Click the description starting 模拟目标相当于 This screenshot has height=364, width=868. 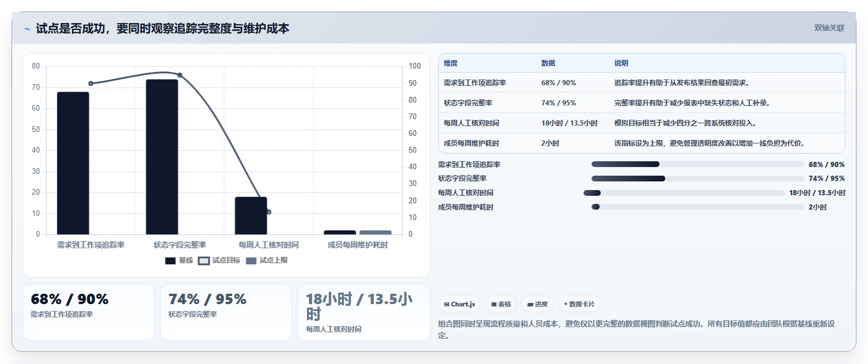[x=685, y=123]
